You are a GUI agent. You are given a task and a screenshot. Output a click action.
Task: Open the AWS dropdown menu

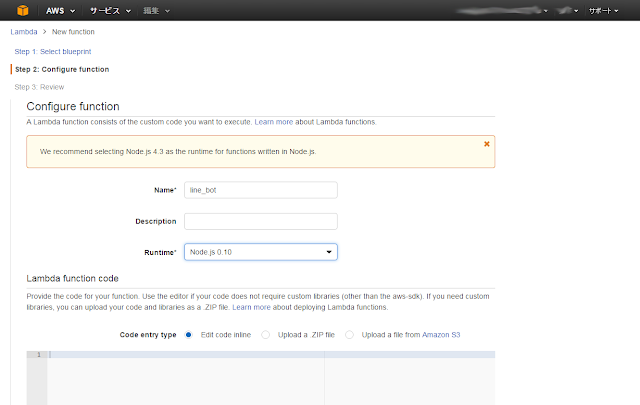[x=60, y=11]
